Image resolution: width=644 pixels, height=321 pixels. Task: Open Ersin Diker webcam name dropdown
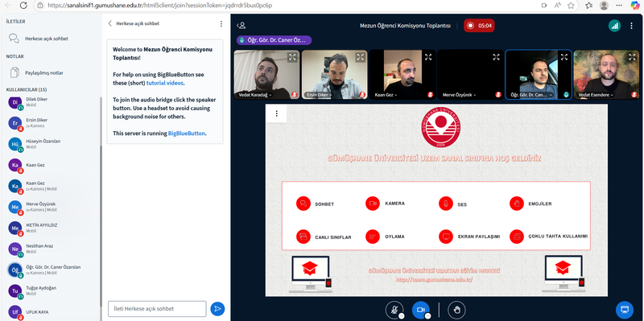coord(318,95)
